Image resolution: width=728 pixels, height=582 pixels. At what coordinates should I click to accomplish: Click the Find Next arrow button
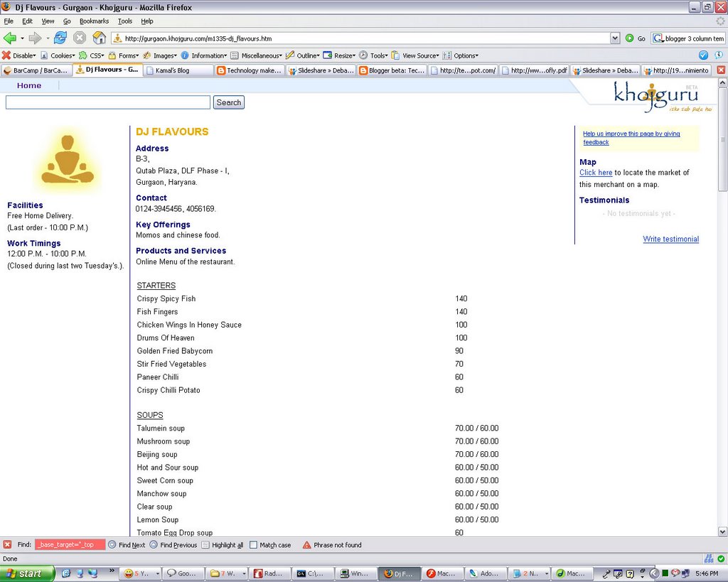click(127, 545)
